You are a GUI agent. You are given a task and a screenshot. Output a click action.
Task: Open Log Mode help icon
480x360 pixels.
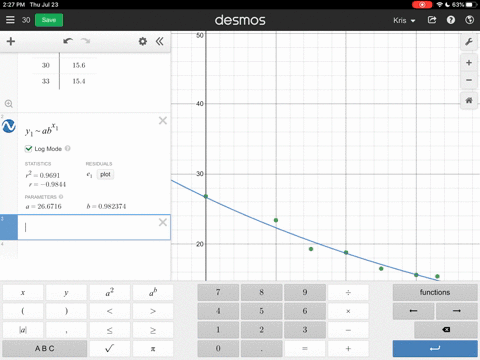point(68,148)
